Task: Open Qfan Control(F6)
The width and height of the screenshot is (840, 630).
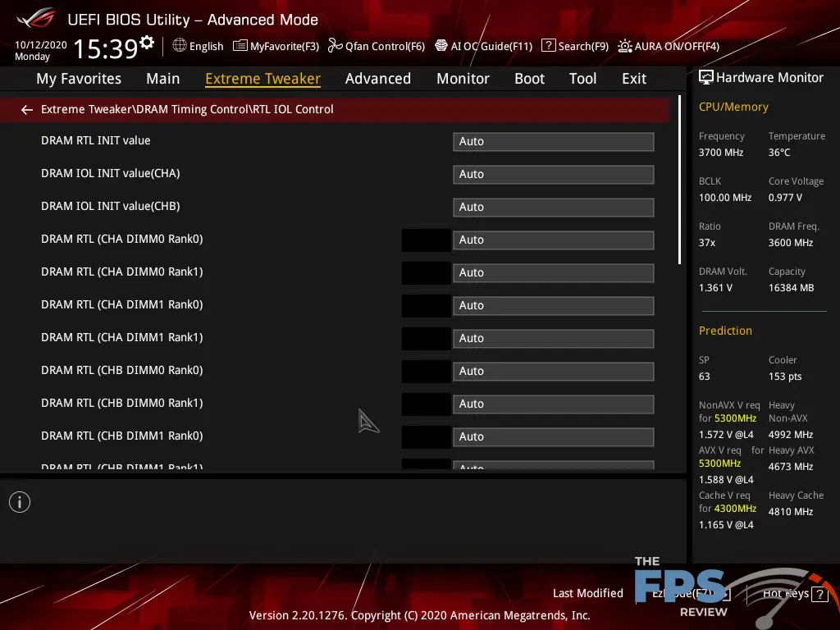Action: point(376,46)
